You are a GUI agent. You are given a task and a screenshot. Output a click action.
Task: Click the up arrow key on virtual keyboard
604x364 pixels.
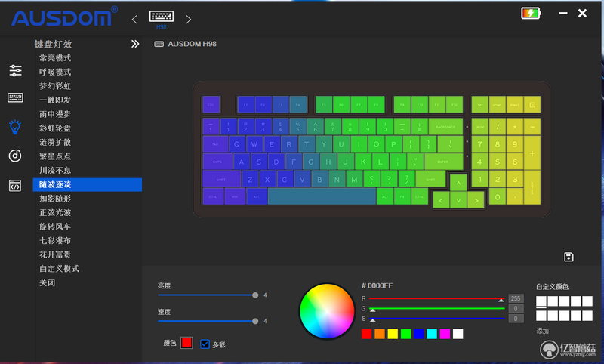coord(458,183)
